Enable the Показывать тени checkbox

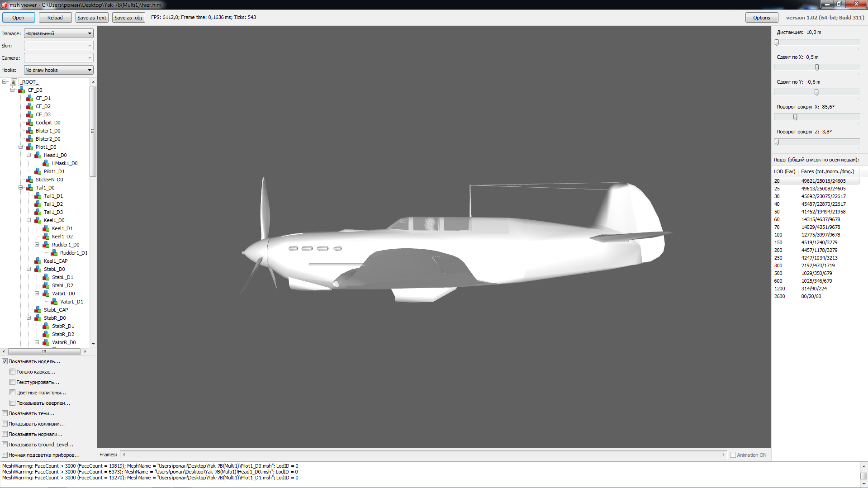(5, 413)
